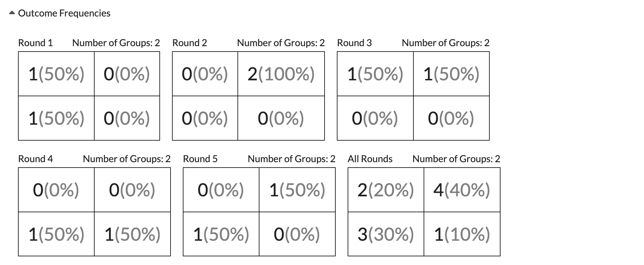Click the All Rounds table label
Image resolution: width=644 pixels, height=265 pixels.
[x=370, y=159]
